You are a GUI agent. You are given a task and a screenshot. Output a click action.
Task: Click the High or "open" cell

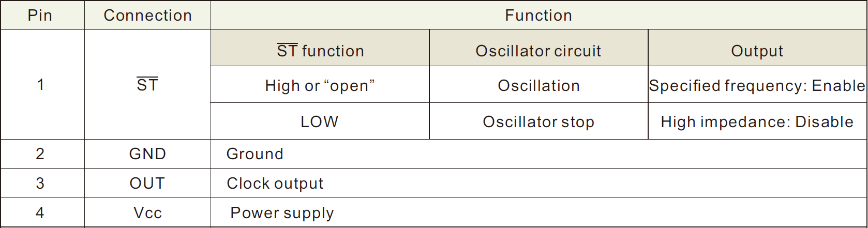[320, 84]
